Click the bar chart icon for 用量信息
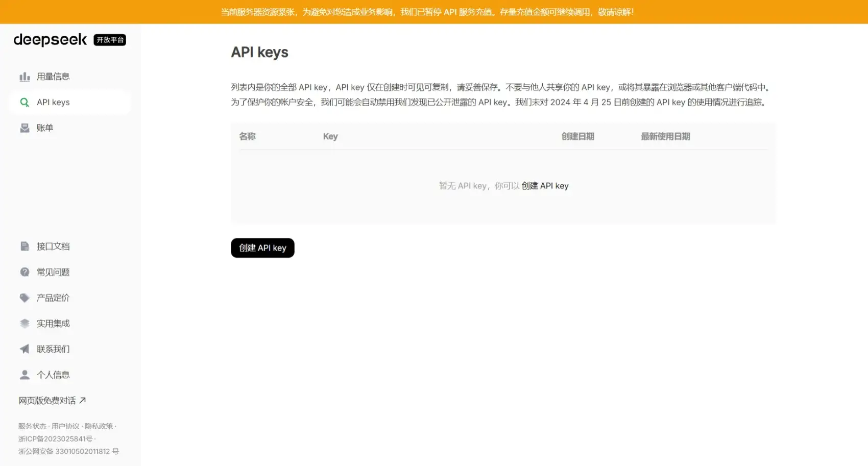This screenshot has width=868, height=466. (x=25, y=77)
